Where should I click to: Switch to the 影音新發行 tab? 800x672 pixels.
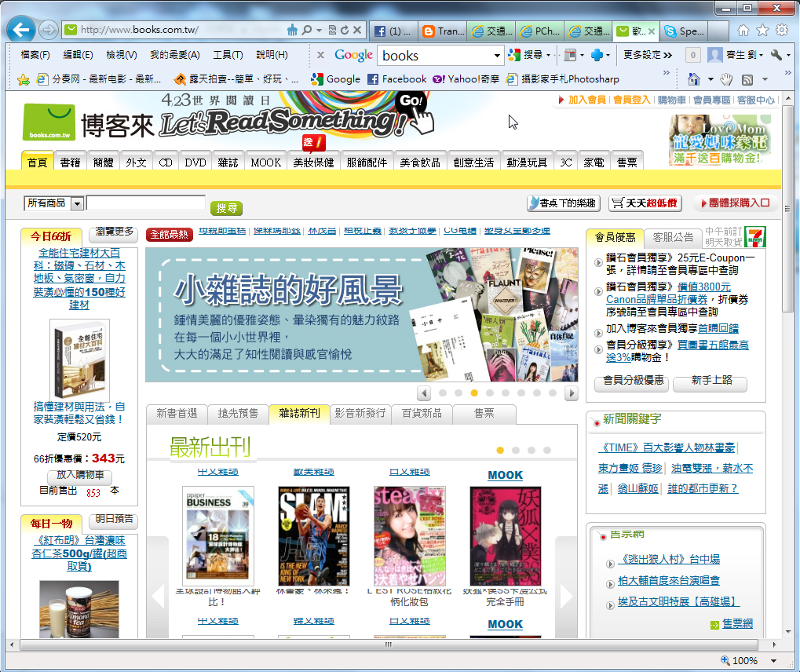360,413
